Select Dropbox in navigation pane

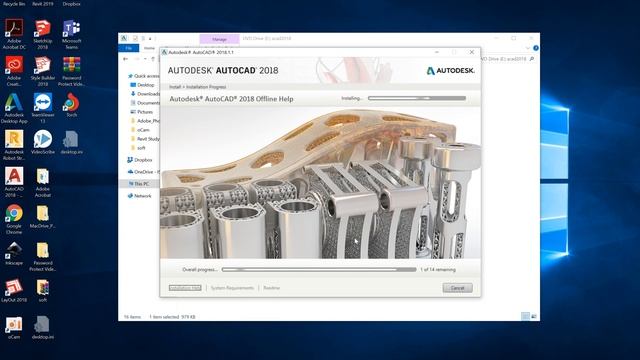pyautogui.click(x=140, y=160)
